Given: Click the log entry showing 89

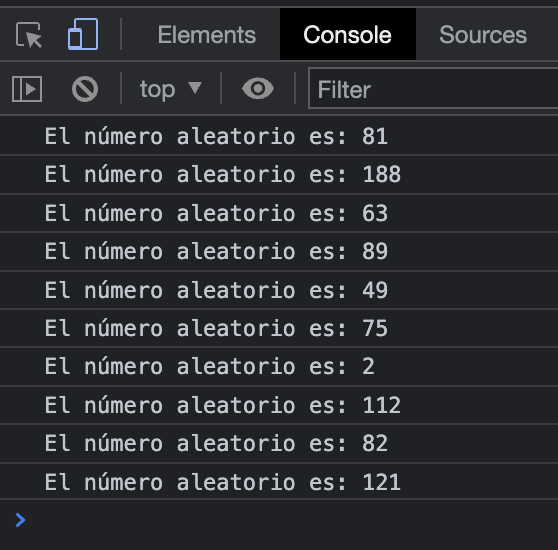Looking at the screenshot, I should [x=279, y=252].
